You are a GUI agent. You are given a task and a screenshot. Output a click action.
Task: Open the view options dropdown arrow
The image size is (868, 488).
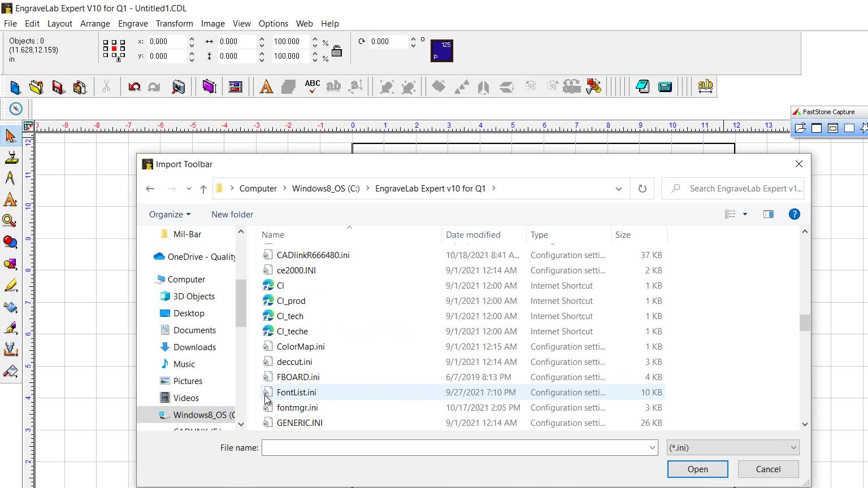(745, 214)
